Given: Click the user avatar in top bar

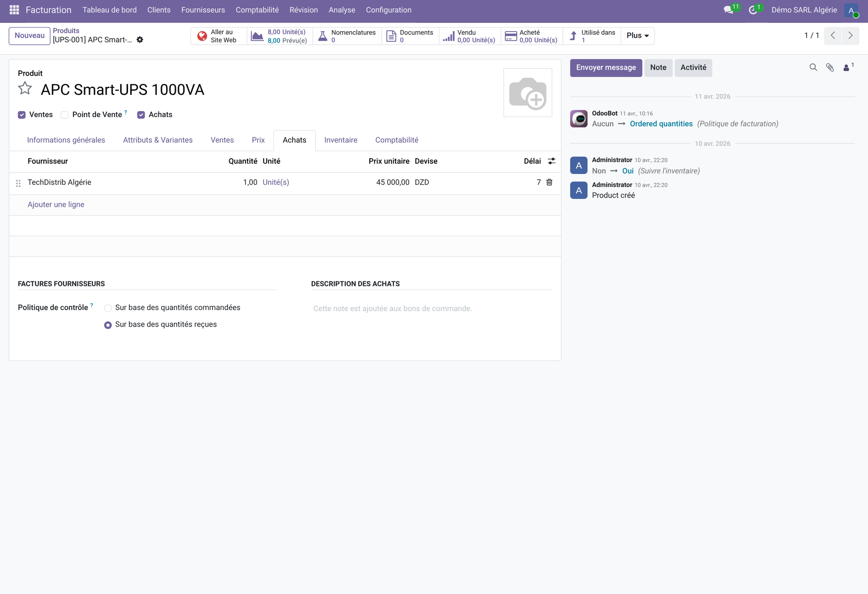Looking at the screenshot, I should [x=851, y=10].
